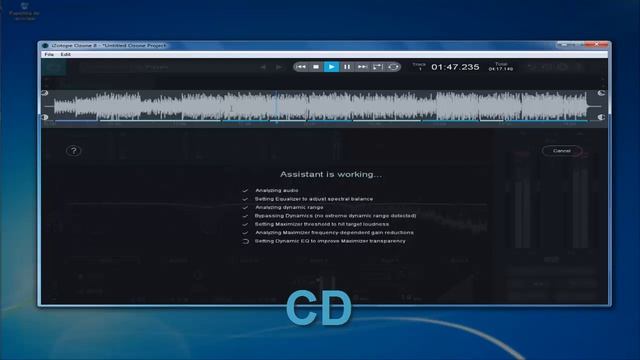Click the fade-out handle at waveform top-right
Viewport: 640px width, 360px height.
[x=601, y=93]
